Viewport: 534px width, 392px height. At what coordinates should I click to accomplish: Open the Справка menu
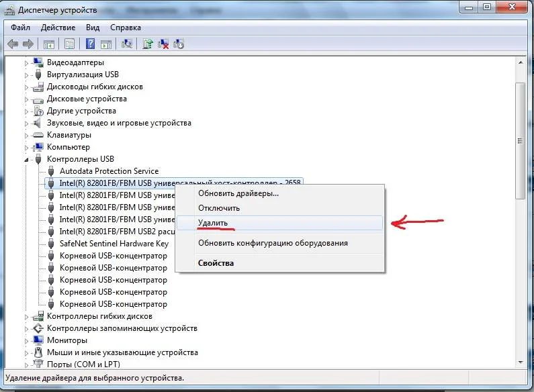click(126, 28)
